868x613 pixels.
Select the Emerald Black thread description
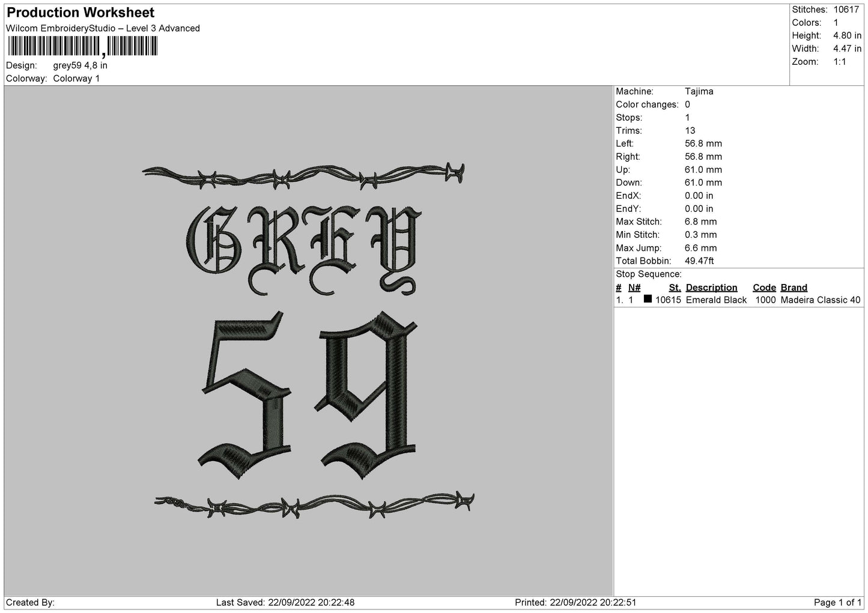pos(716,300)
